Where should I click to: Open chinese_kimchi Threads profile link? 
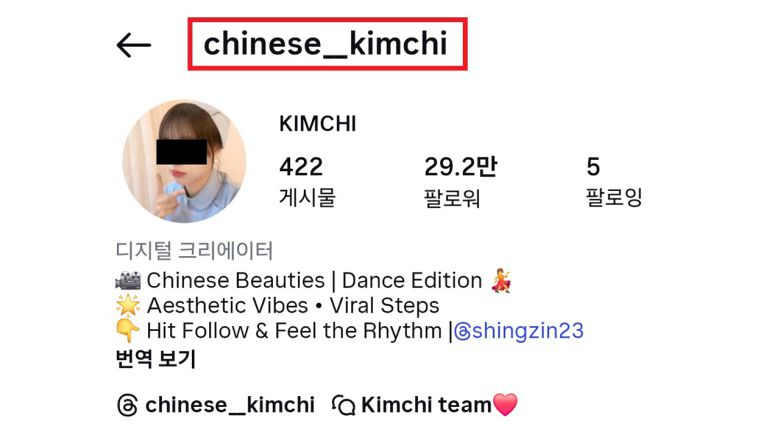pos(216,405)
